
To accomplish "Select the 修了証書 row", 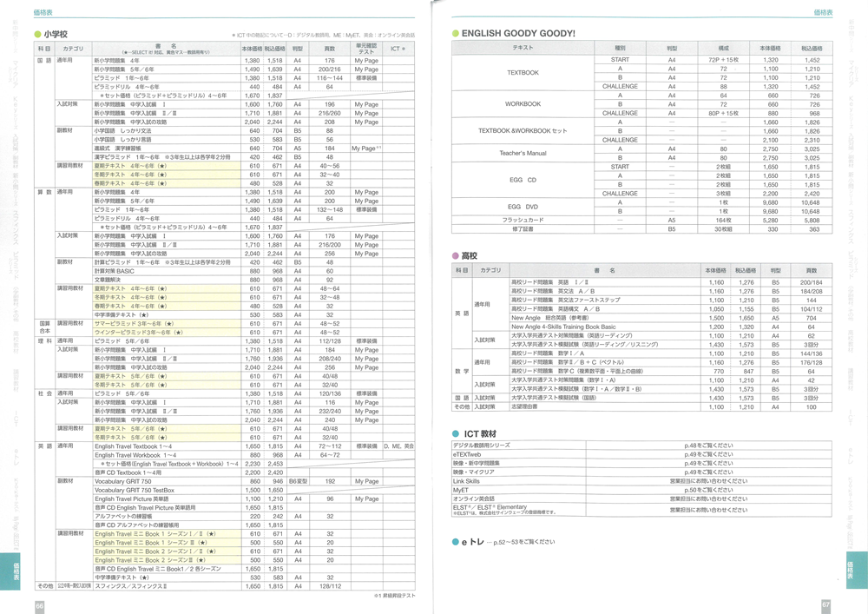I will pos(641,229).
